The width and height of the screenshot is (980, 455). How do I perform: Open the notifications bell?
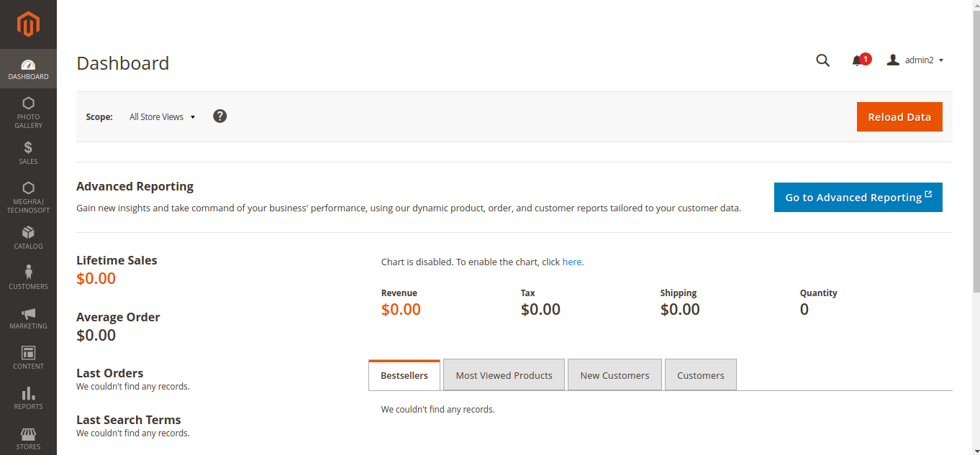[858, 60]
